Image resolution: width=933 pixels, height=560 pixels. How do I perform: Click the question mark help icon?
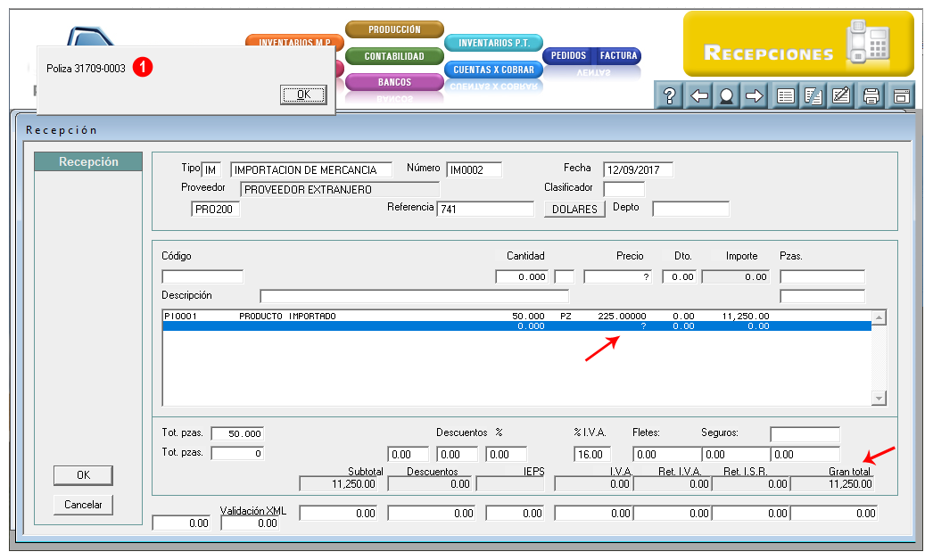[x=669, y=95]
